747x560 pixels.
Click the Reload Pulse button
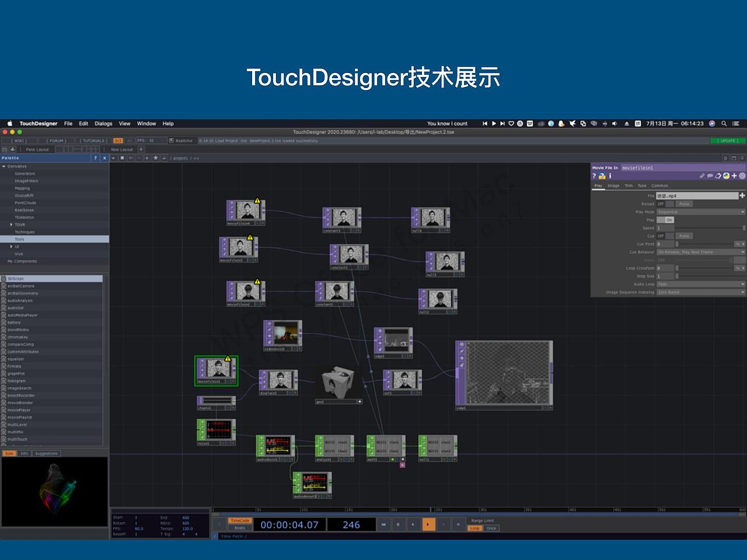coord(684,204)
